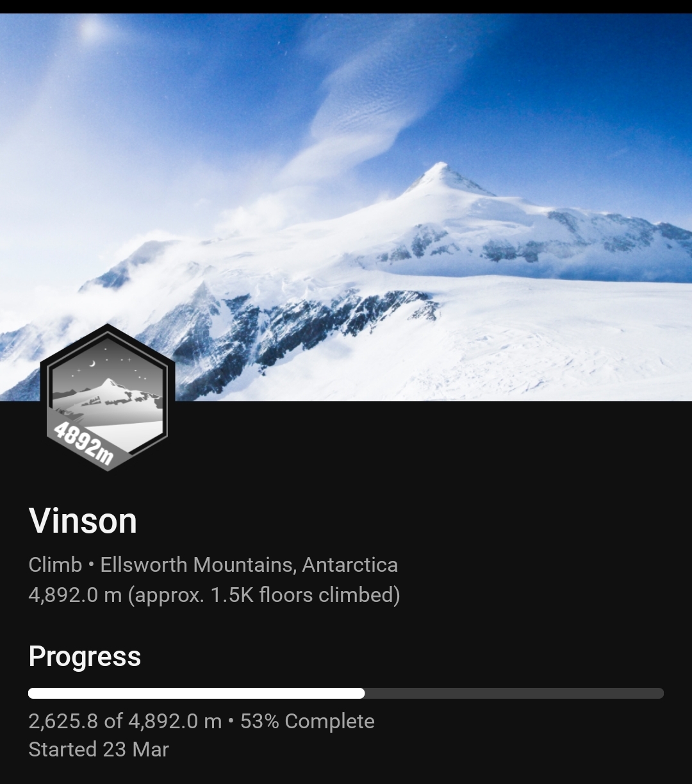
Task: Click the approx. 1.5K floors climbed text
Action: tap(264, 595)
